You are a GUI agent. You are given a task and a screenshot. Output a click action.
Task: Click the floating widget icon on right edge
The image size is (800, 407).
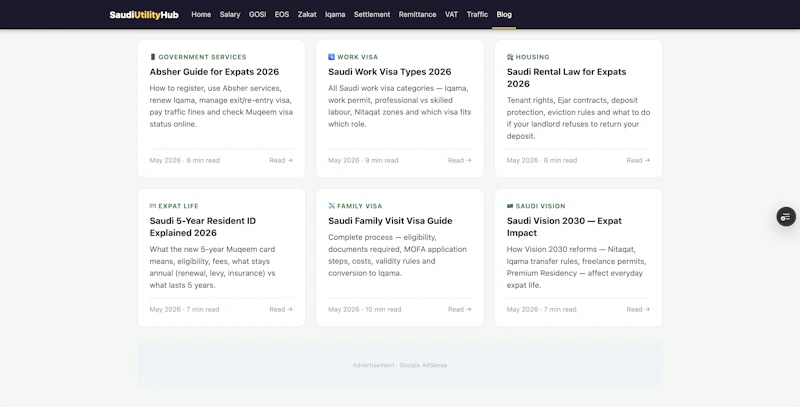click(x=786, y=217)
